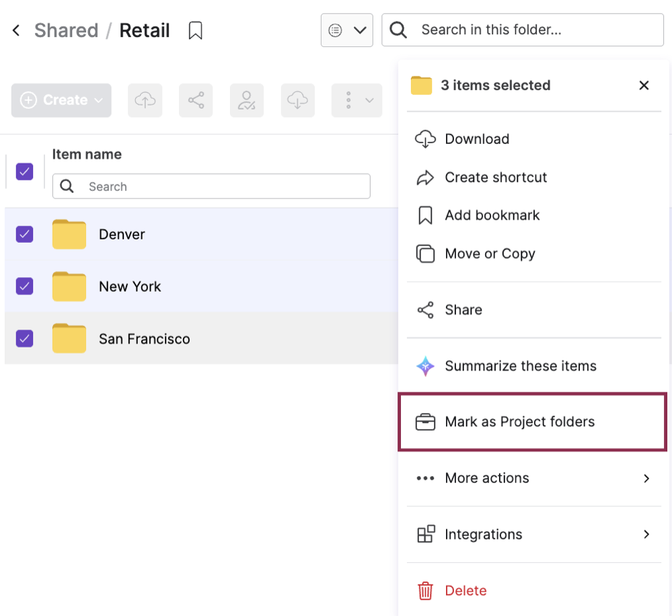This screenshot has height=616, width=672.
Task: Click the back arrow before Shared
Action: coord(16,31)
